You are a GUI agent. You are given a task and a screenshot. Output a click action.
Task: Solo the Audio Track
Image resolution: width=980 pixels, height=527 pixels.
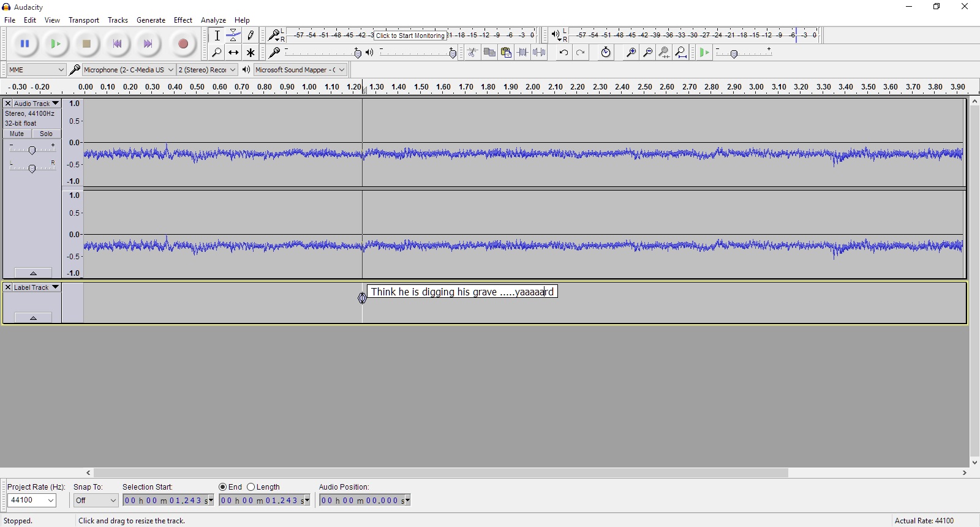coord(46,134)
